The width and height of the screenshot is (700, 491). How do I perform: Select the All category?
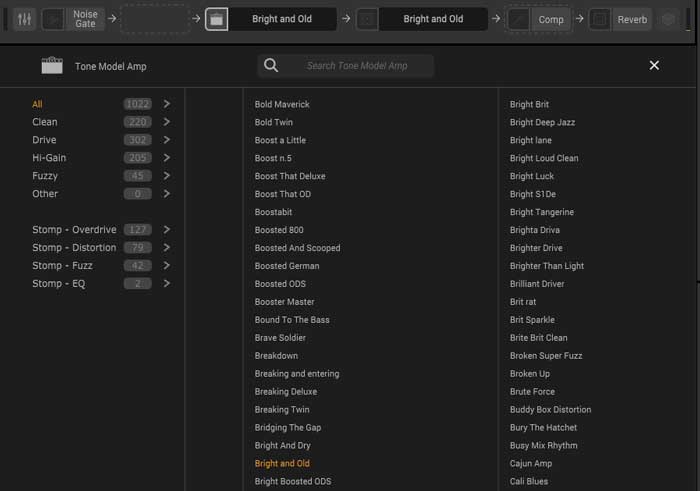37,104
